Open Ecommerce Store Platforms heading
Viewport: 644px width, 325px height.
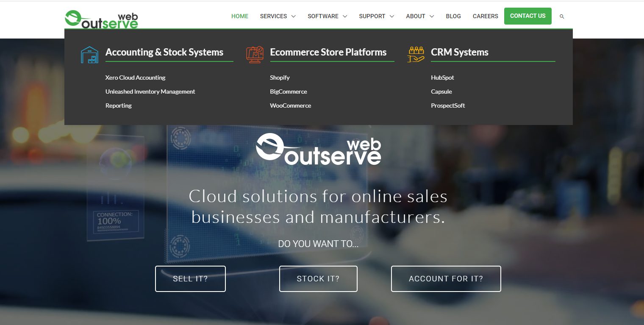click(x=328, y=52)
